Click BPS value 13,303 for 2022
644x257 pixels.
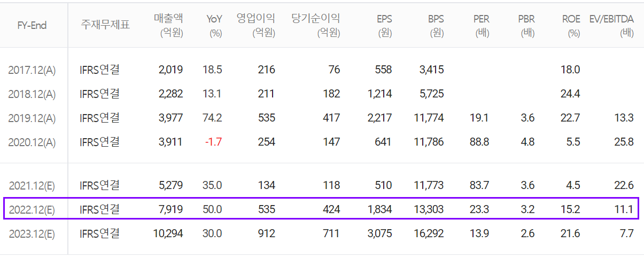pyautogui.click(x=429, y=209)
